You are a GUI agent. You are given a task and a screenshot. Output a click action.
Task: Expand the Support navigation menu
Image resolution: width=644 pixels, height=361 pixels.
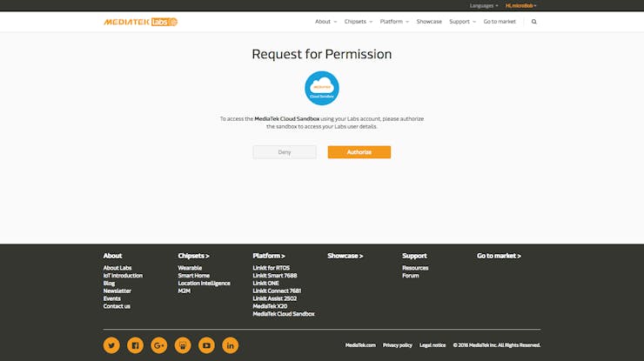pos(462,22)
